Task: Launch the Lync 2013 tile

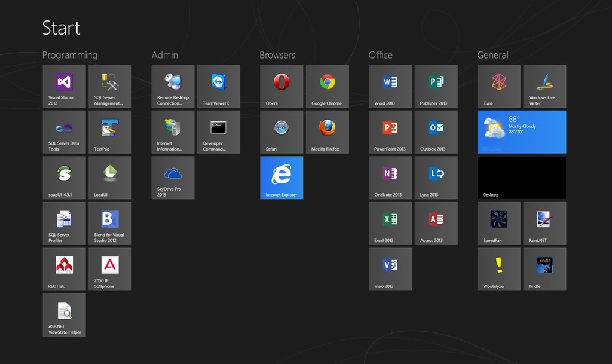Action: click(x=436, y=178)
